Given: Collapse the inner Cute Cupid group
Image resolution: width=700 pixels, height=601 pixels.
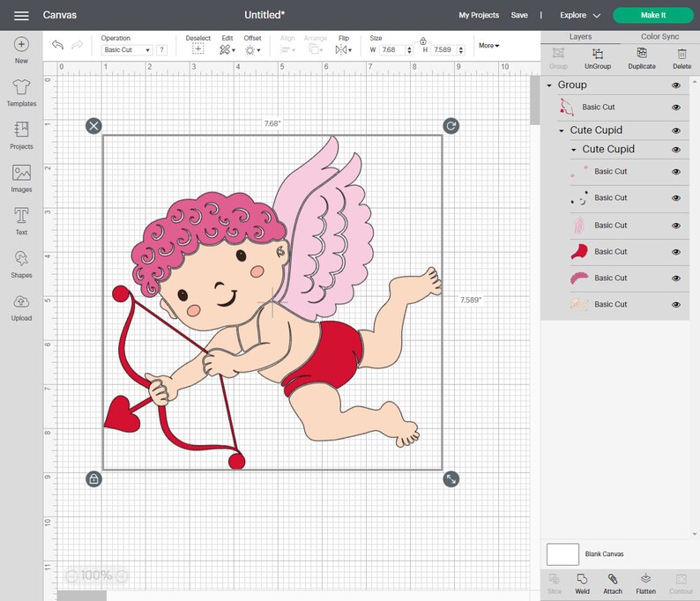Looking at the screenshot, I should [574, 150].
